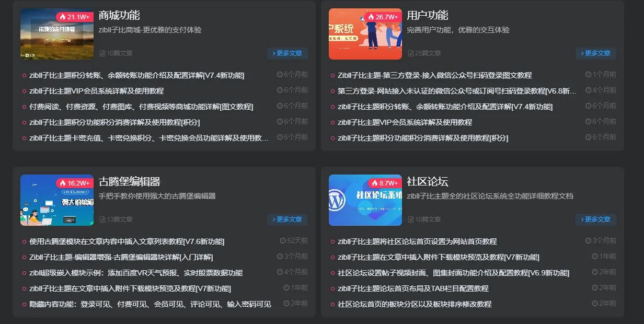The image size is (644, 324).
Task: Open the 古腾堡编辑器 section title
Action: coord(129,181)
